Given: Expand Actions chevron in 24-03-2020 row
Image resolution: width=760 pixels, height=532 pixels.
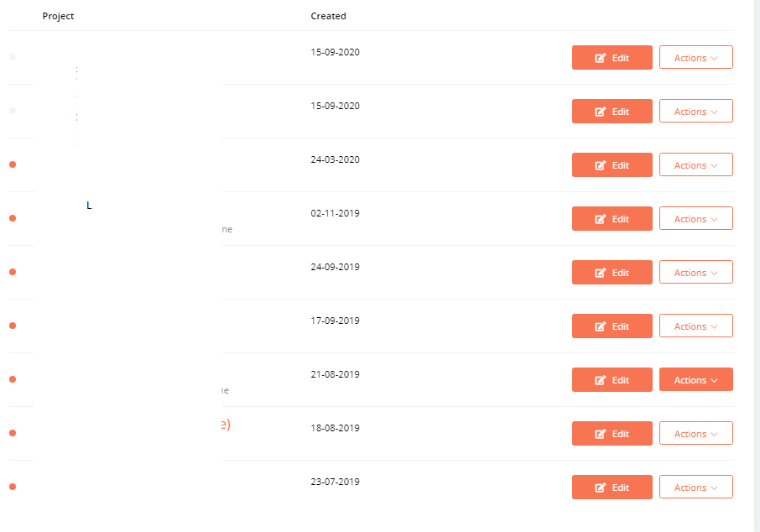Looking at the screenshot, I should tap(714, 166).
